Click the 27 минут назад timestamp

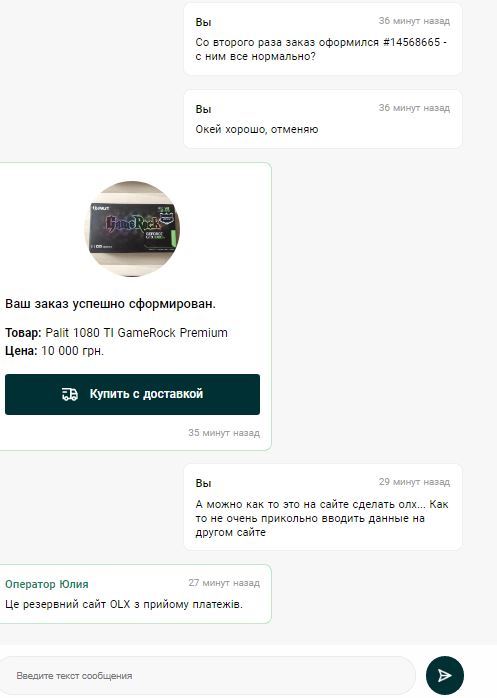[x=224, y=583]
